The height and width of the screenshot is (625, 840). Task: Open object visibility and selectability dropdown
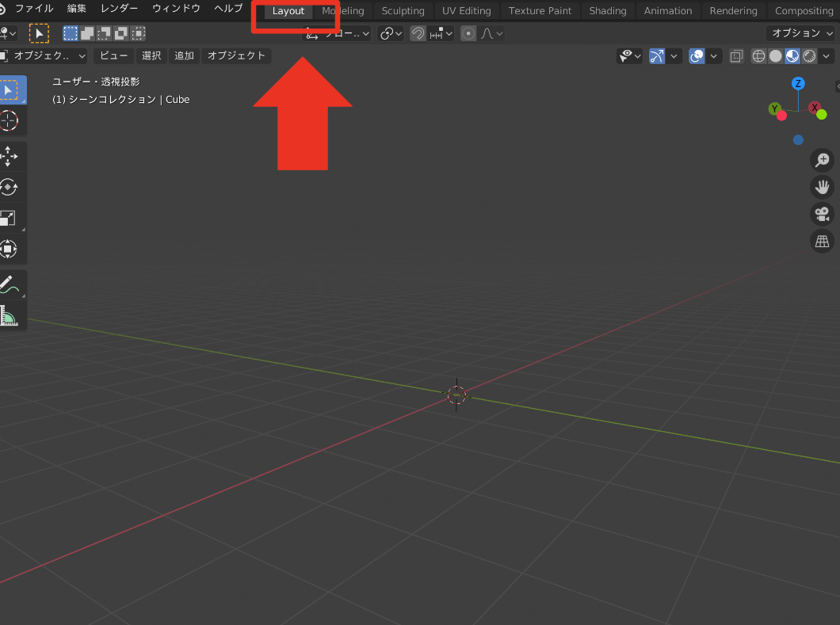click(x=629, y=56)
